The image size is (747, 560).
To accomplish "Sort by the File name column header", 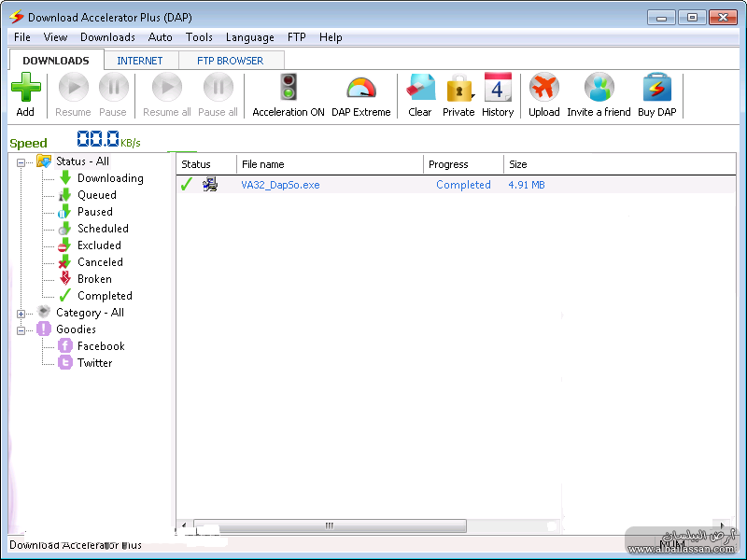I will pyautogui.click(x=330, y=164).
